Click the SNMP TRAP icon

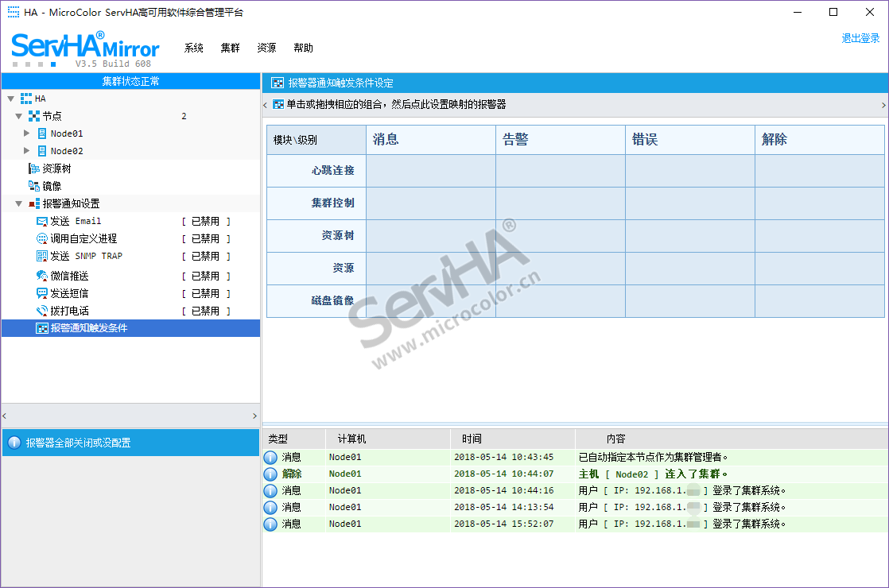(42, 256)
